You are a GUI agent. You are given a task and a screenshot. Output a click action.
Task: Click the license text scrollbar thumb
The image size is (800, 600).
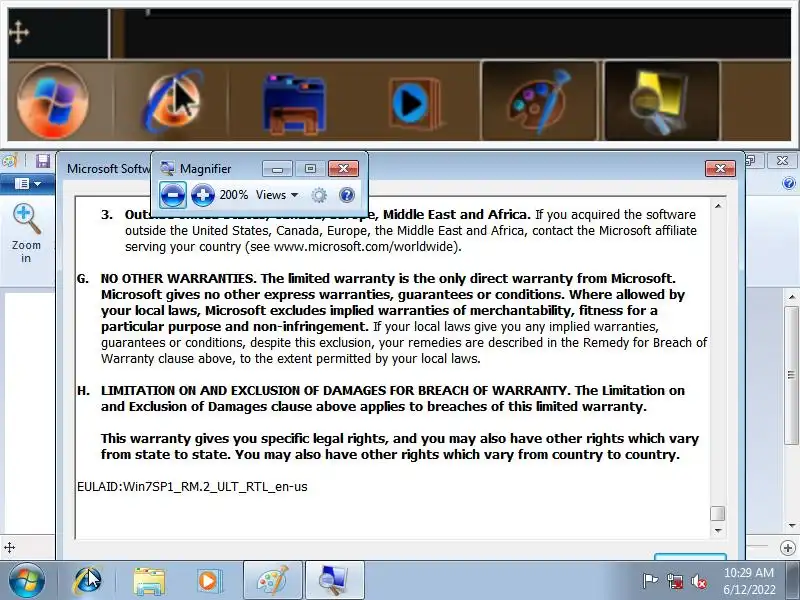[x=718, y=513]
